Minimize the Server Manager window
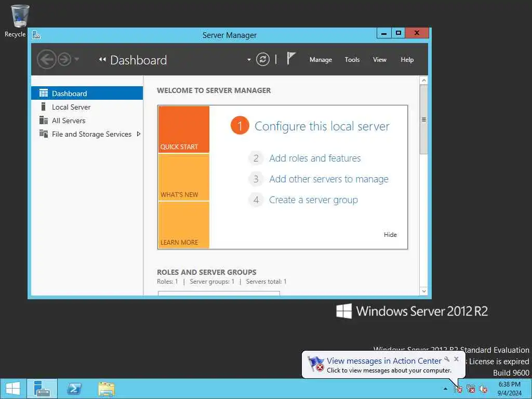This screenshot has width=532, height=399. 384,33
